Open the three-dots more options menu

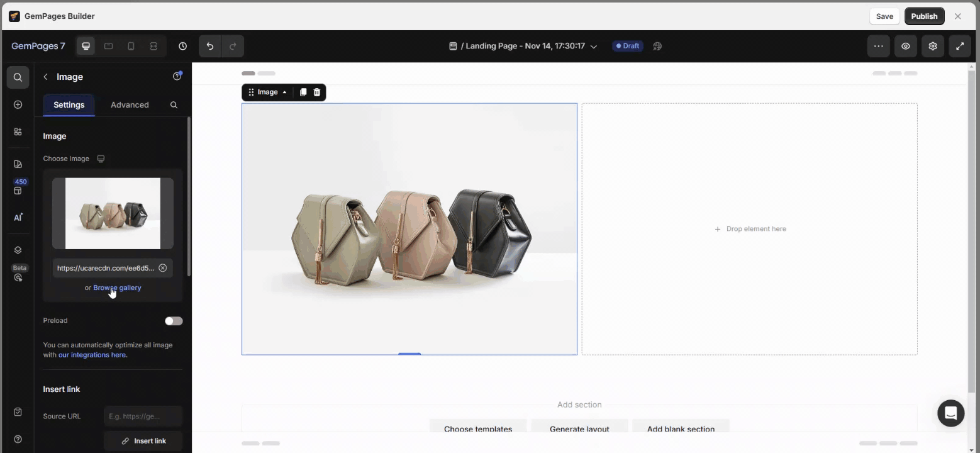point(878,46)
